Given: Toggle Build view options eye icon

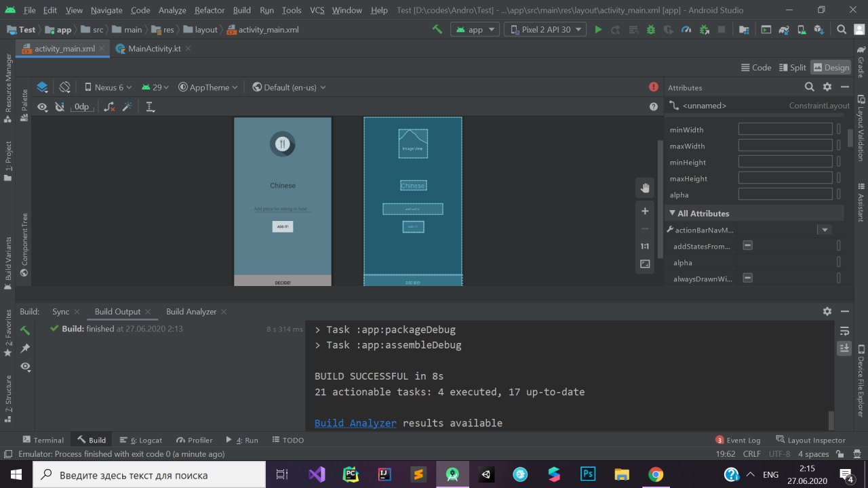Looking at the screenshot, I should coord(25,366).
